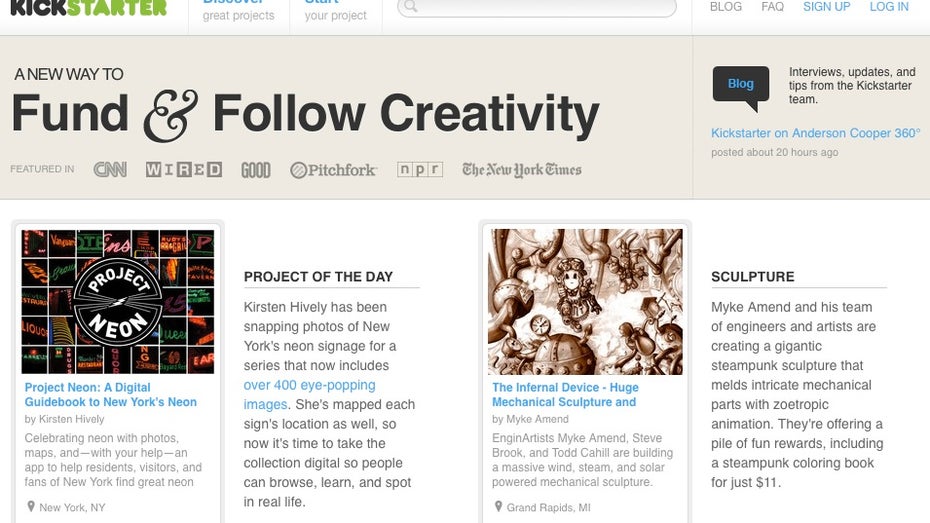Open the Start your project menu
Screen dimensions: 930x523
(x=335, y=9)
